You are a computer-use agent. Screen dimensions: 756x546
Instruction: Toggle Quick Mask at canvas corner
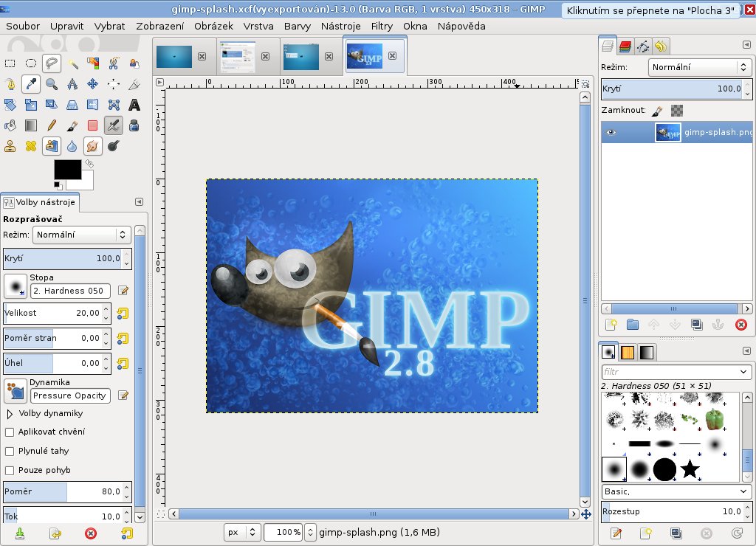(x=160, y=514)
